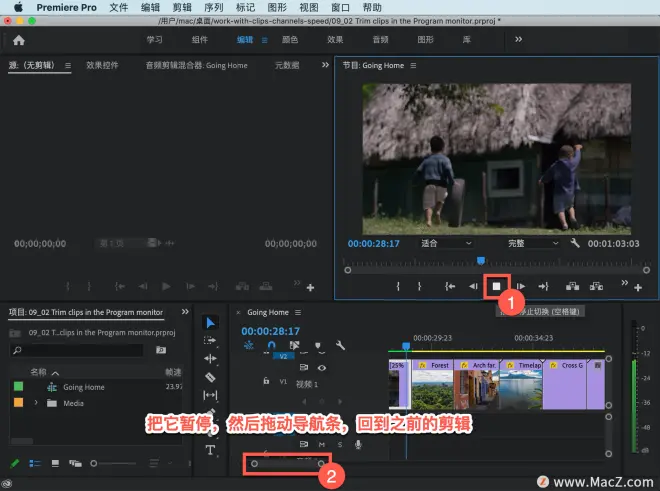Click Go to In point in the Program monitor
The height and width of the screenshot is (491, 660).
coord(450,286)
